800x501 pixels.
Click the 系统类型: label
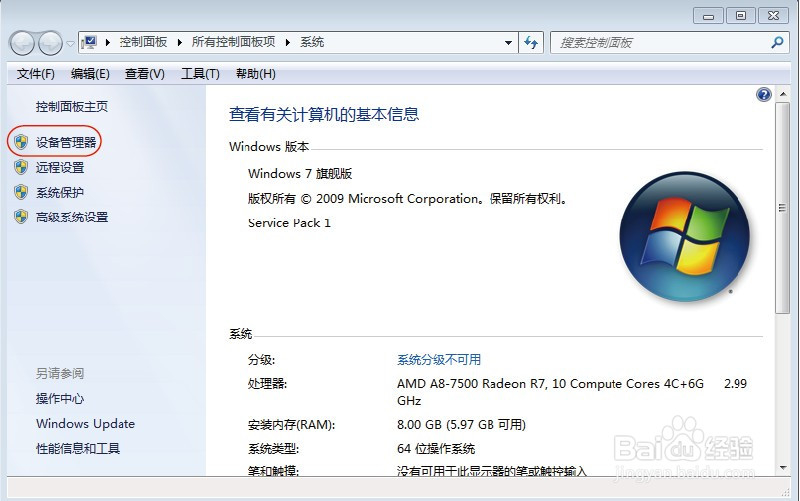pyautogui.click(x=273, y=448)
